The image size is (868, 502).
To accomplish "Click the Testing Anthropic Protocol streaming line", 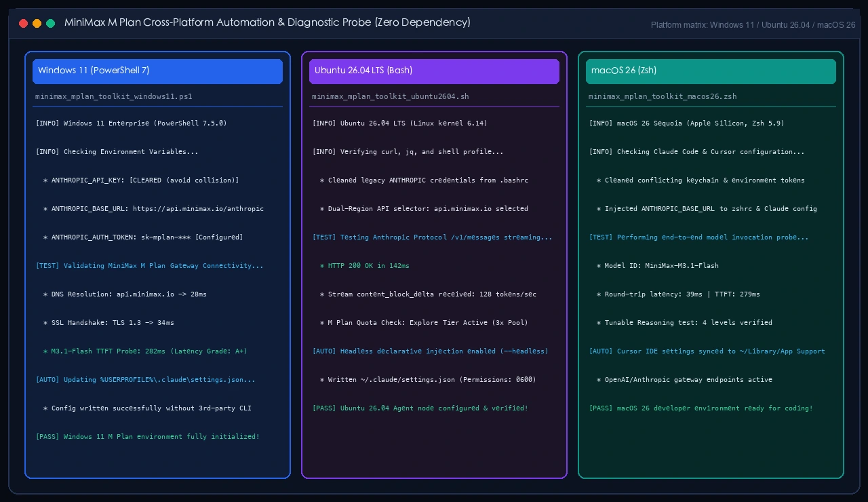I will tap(433, 237).
